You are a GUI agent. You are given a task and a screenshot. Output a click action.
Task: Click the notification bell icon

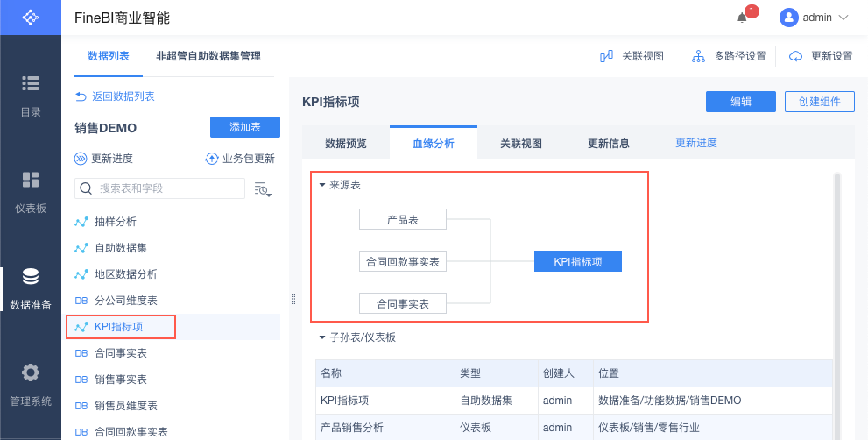[742, 18]
